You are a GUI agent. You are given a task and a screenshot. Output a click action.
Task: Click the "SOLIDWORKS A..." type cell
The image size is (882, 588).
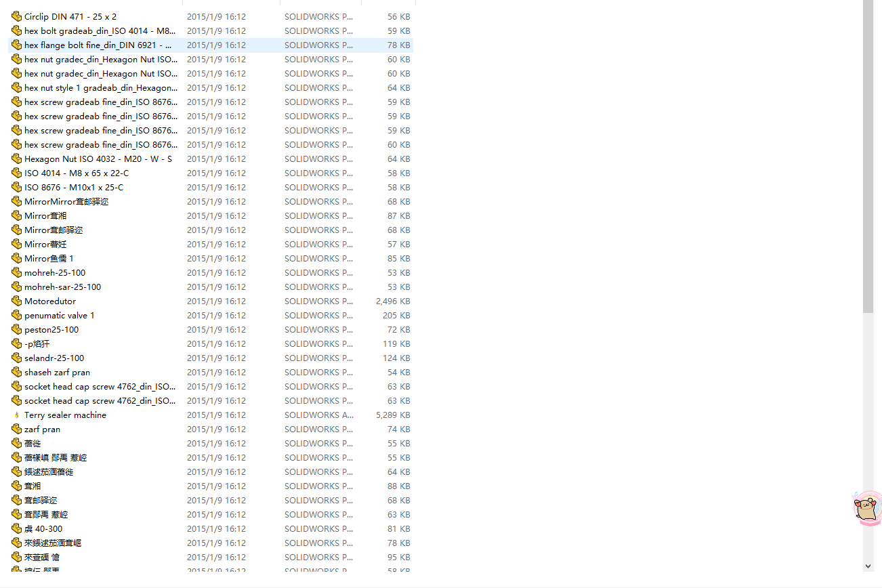click(x=319, y=415)
